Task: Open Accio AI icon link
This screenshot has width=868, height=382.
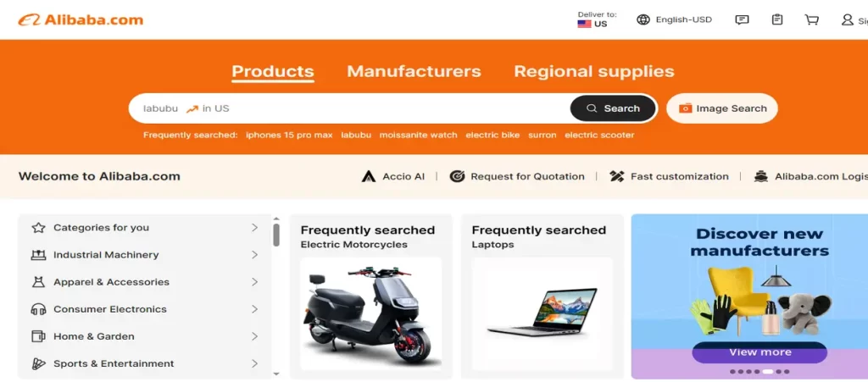Action: click(369, 176)
